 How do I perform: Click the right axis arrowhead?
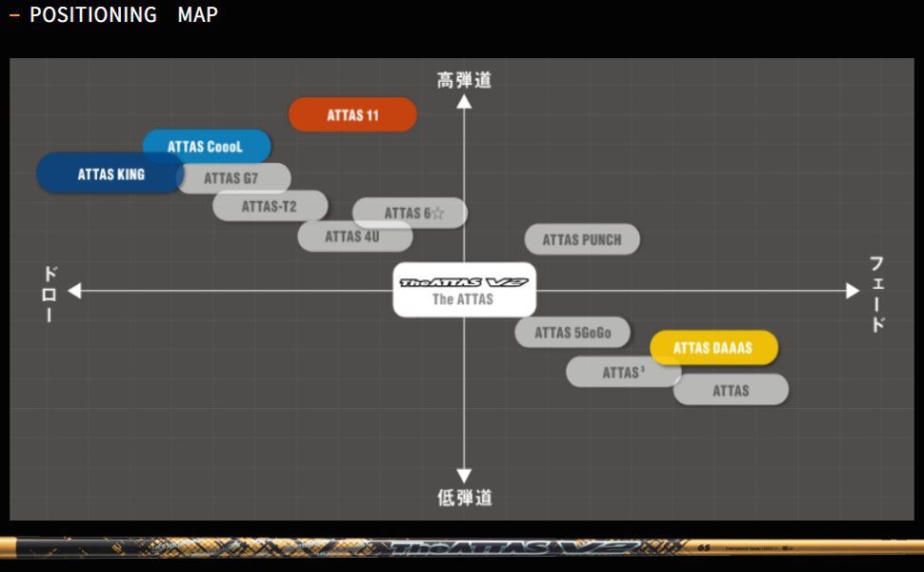coord(853,291)
